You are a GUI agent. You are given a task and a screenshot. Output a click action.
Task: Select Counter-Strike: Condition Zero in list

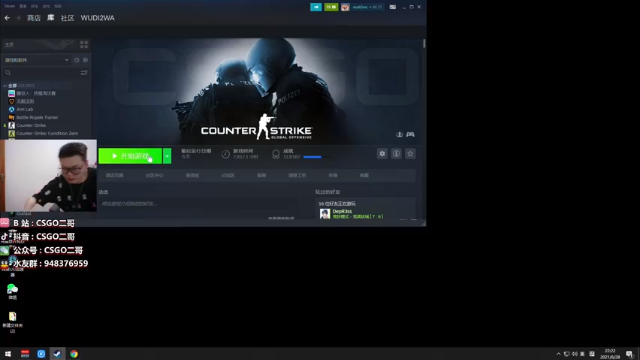pos(47,133)
